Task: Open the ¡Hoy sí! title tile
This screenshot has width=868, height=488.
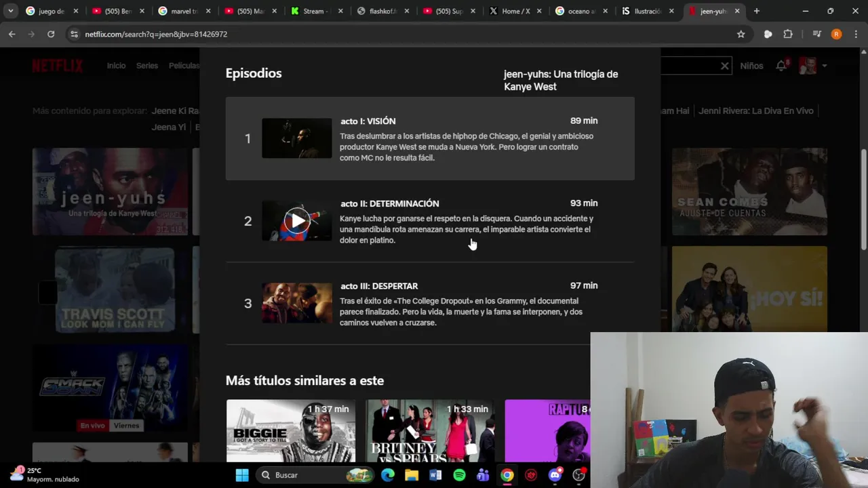Action: click(749, 289)
